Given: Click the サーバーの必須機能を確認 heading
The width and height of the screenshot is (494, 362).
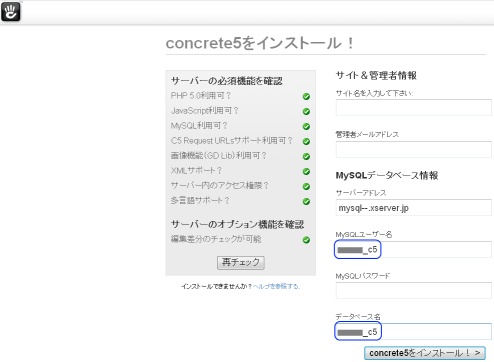Looking at the screenshot, I should [227, 81].
